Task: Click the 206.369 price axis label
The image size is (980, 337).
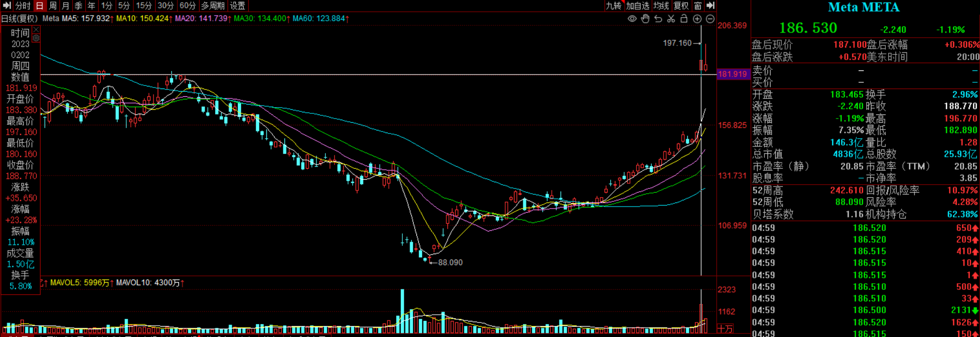Action: click(732, 25)
